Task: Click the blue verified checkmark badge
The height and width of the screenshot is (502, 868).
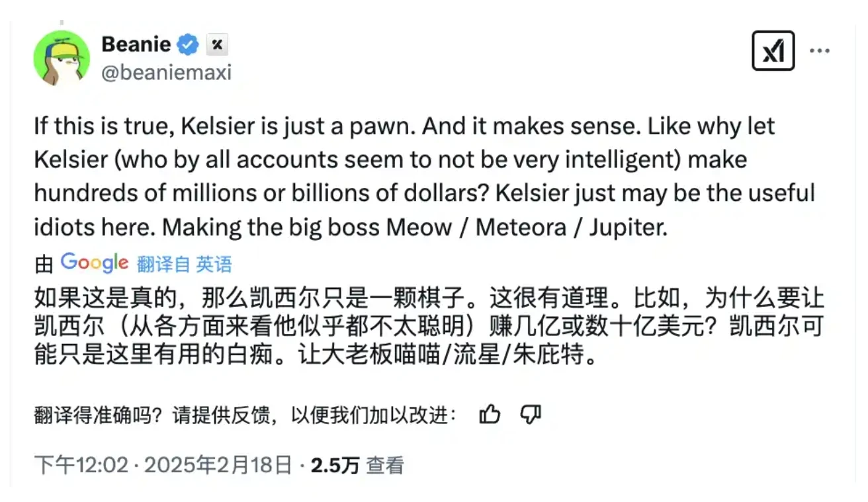Action: coord(188,45)
